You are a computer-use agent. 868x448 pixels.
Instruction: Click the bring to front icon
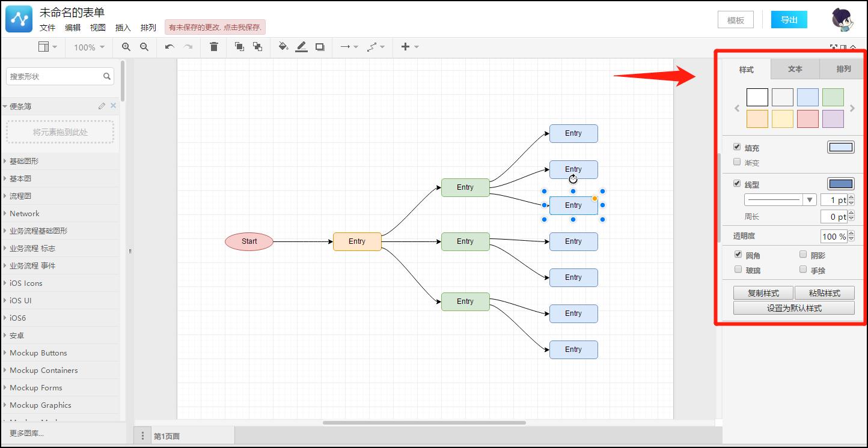pos(239,47)
